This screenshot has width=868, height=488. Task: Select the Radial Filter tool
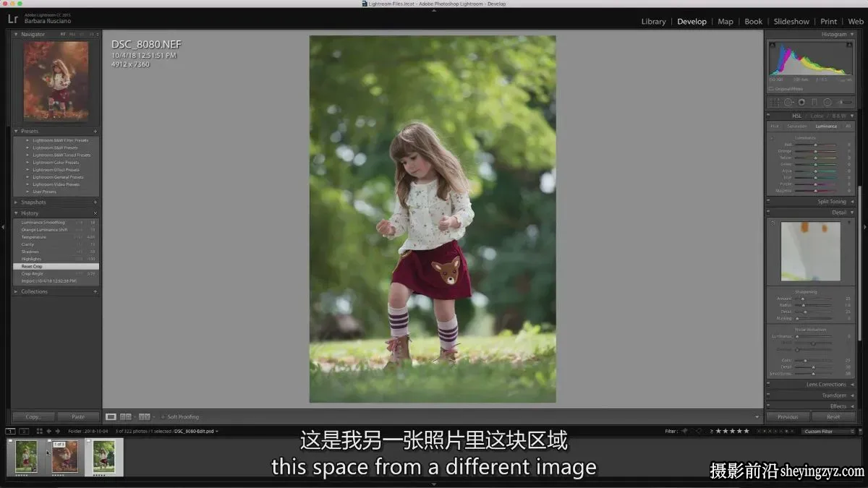[x=827, y=102]
